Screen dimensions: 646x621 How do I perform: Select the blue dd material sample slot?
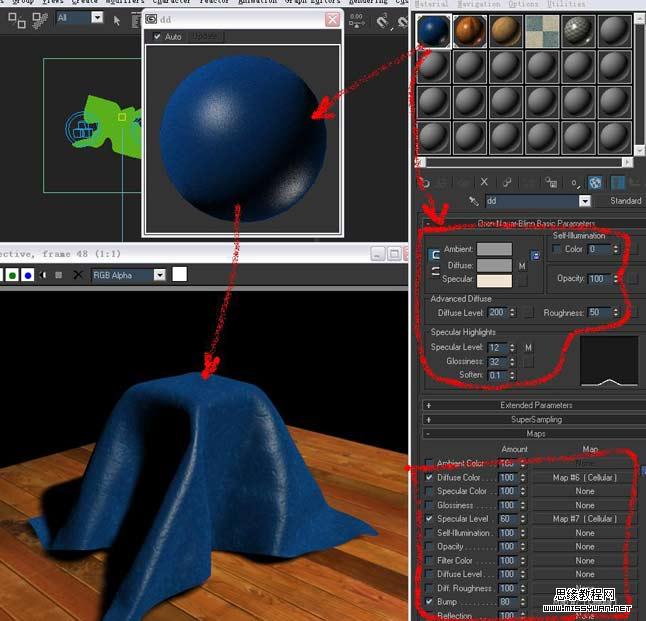click(433, 31)
